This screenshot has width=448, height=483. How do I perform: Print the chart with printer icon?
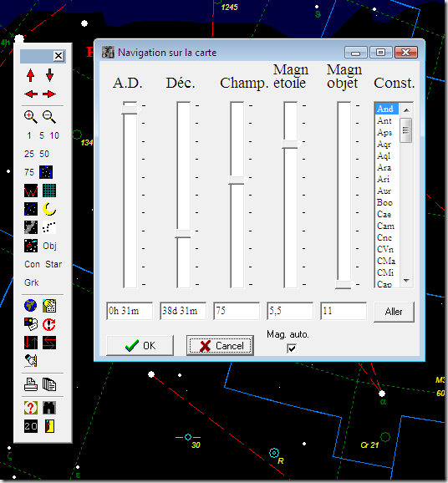(x=31, y=384)
